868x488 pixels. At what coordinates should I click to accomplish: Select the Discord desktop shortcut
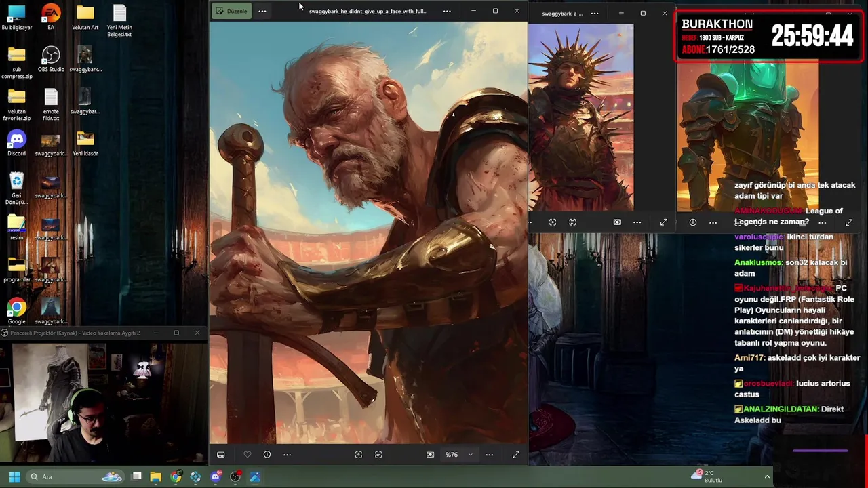(17, 144)
